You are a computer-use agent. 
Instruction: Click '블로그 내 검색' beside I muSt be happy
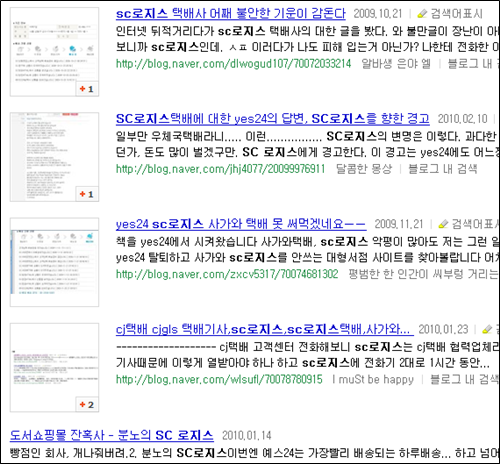pos(464,379)
